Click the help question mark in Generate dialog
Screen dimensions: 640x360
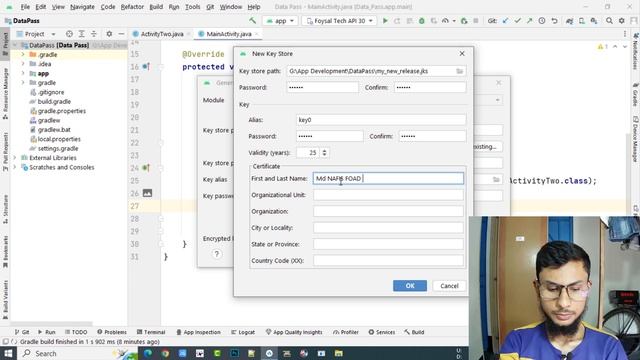[x=217, y=254]
